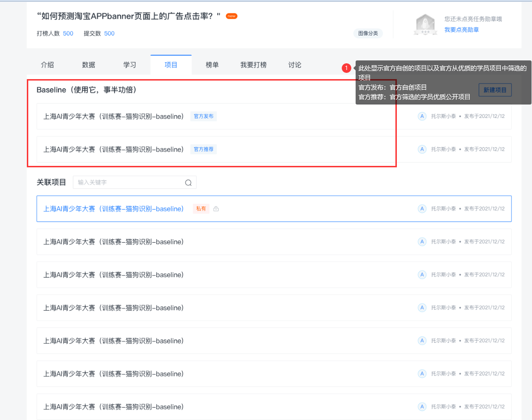This screenshot has height=420, width=532.
Task: Click the text 您还未点亮任务勋章哦
Action: coord(473,19)
